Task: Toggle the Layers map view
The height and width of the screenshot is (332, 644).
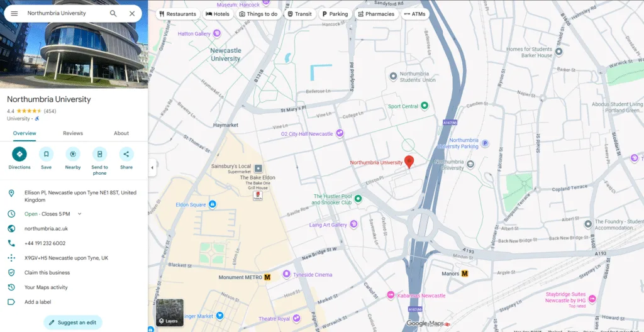Action: [170, 313]
